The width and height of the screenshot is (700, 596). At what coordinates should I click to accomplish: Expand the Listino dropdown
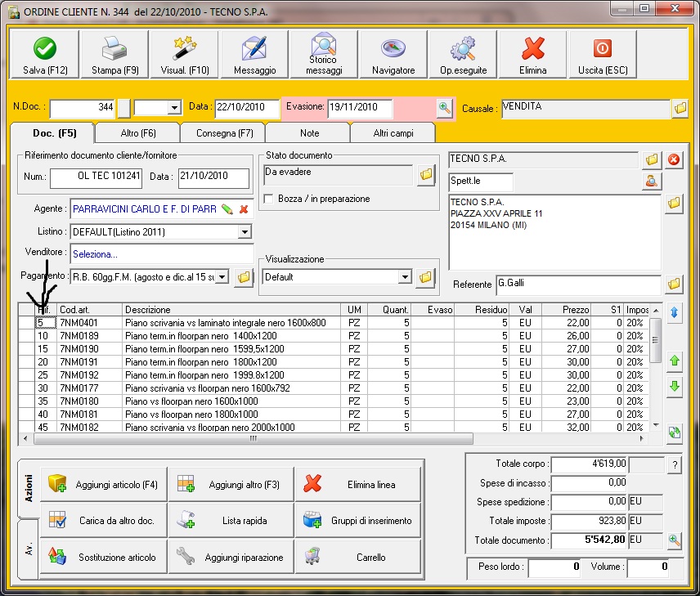[x=245, y=232]
